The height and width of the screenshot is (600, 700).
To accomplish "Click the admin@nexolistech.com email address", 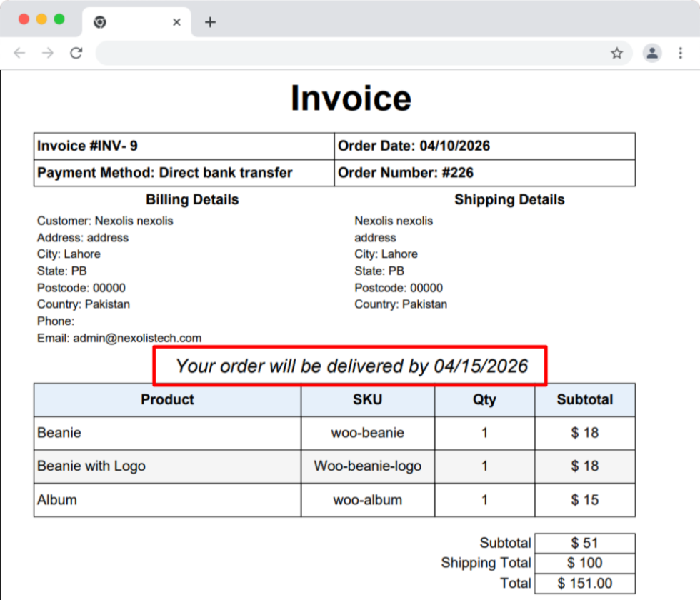I will point(137,338).
